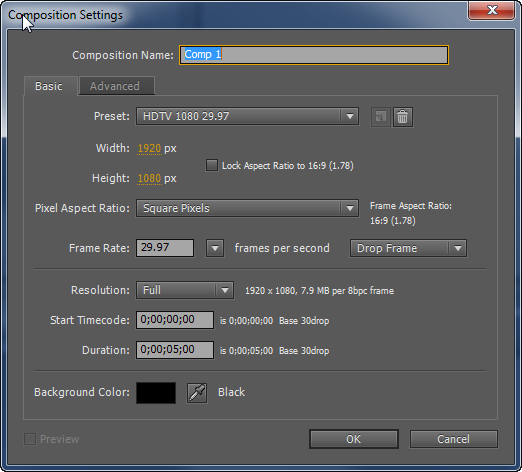
Task: Select the Basic tab
Action: pyautogui.click(x=50, y=86)
